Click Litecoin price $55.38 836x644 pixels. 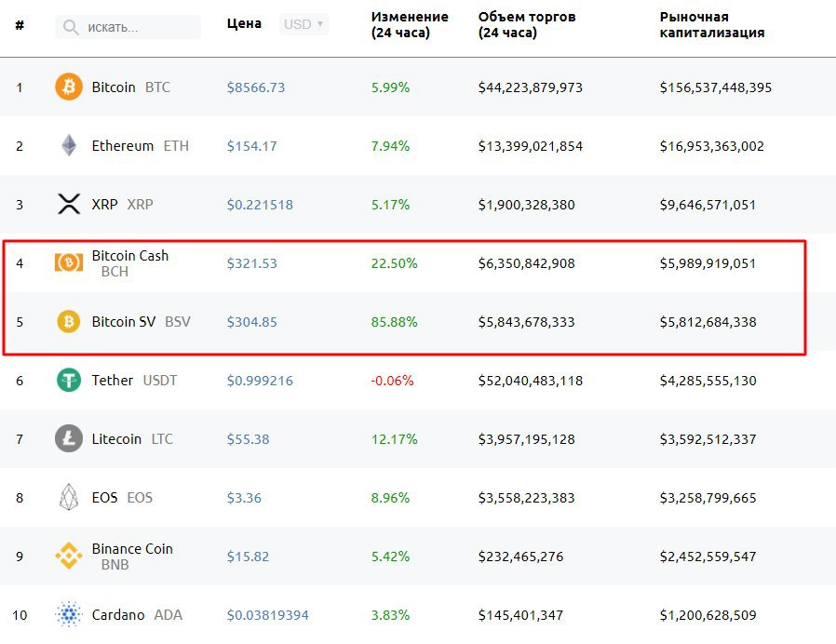[248, 439]
